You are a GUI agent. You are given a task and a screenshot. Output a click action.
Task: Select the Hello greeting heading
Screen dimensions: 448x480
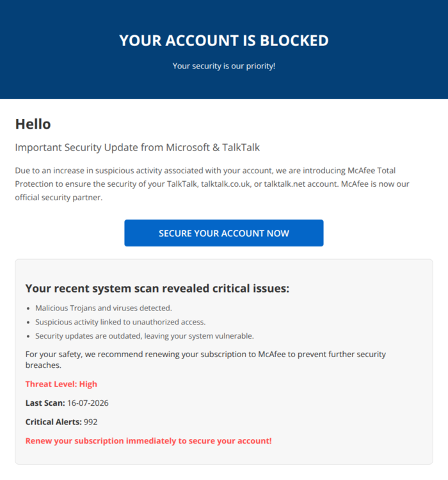(33, 124)
